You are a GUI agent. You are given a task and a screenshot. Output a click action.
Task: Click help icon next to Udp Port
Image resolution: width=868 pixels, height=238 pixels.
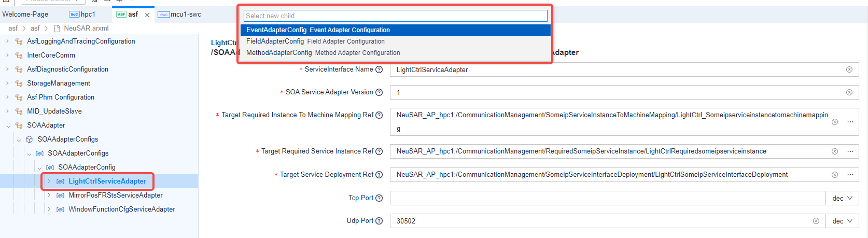tap(379, 221)
